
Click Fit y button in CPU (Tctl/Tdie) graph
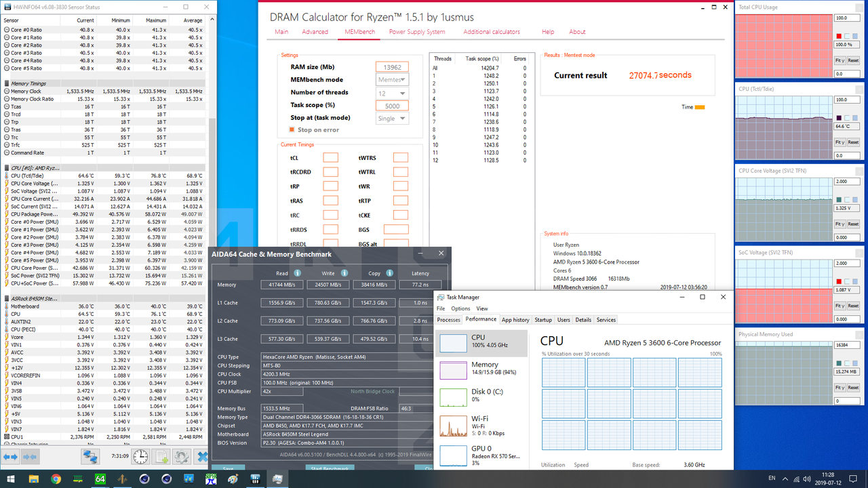click(840, 142)
